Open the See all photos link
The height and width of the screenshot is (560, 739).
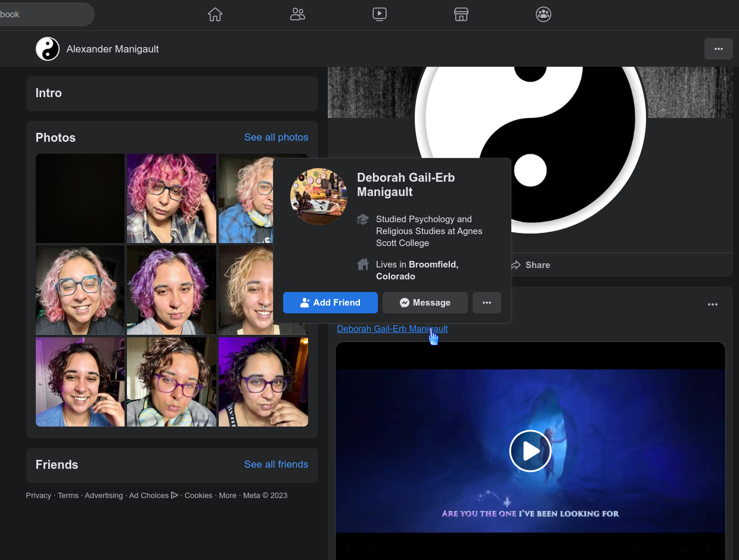tap(276, 137)
